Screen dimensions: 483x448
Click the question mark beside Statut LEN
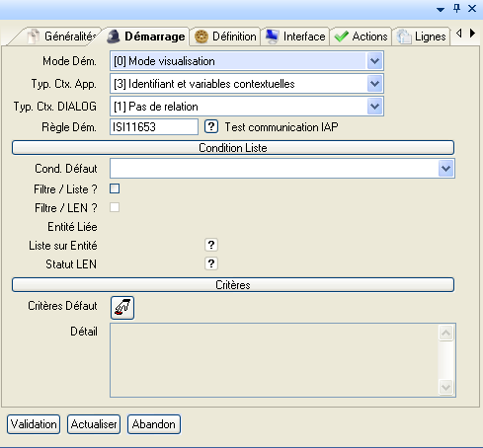[211, 263]
